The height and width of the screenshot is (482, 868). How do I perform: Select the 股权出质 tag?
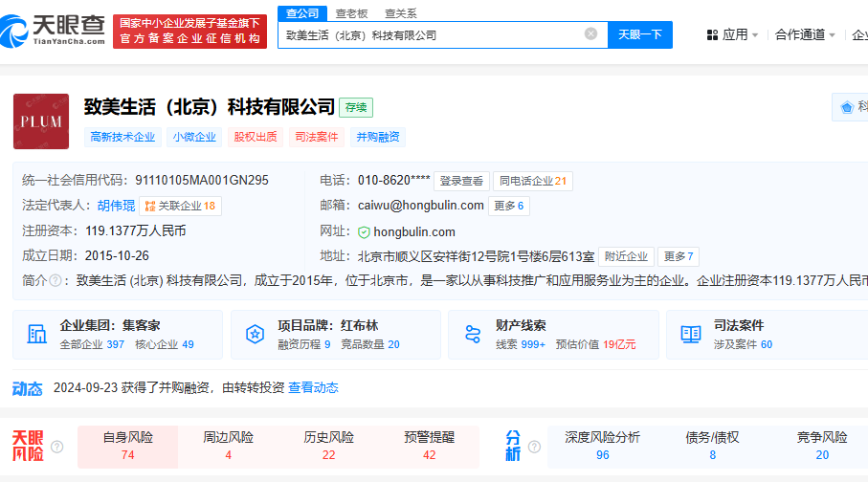(x=256, y=137)
